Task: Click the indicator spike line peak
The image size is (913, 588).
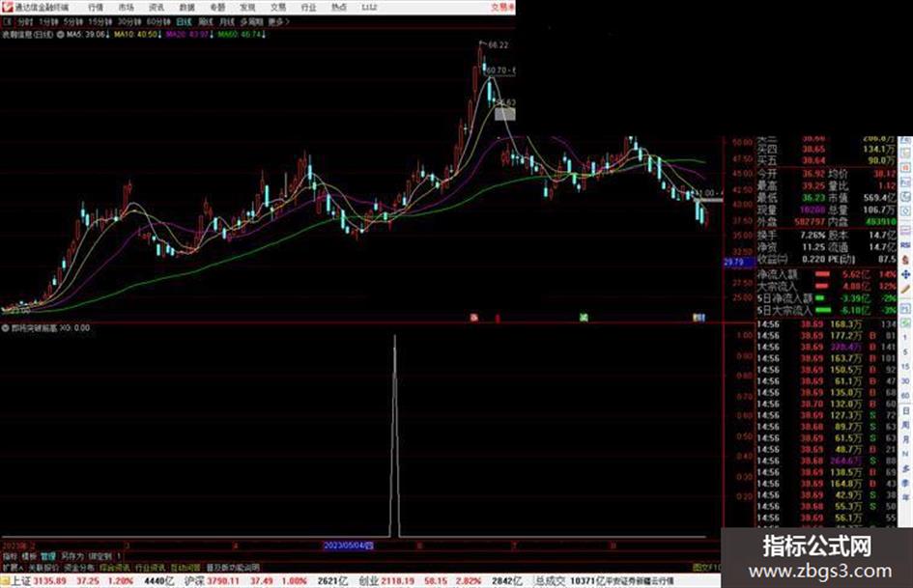Action: click(395, 337)
